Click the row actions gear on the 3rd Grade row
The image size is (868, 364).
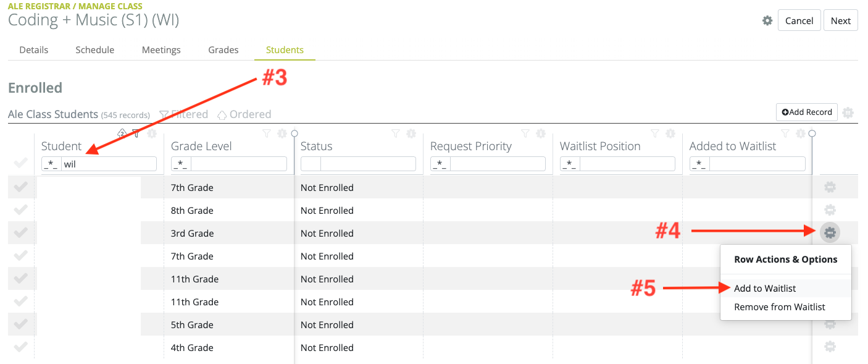(x=830, y=232)
